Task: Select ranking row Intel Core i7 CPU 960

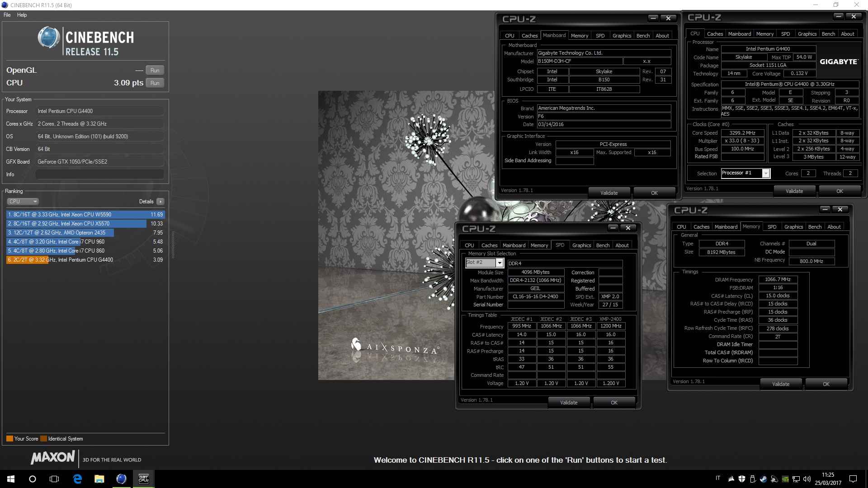Action: (85, 242)
